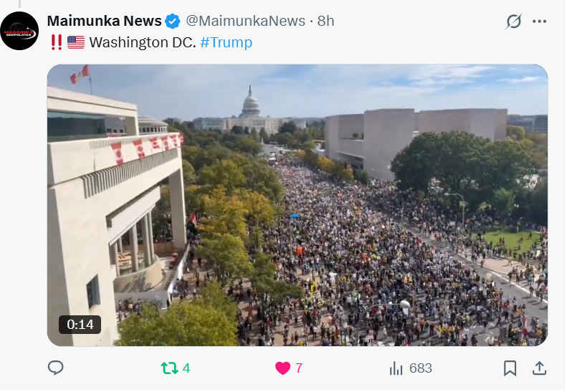Screen dimensions: 567x392
Task: Click the Maimunka News profile avatar
Action: tap(19, 31)
